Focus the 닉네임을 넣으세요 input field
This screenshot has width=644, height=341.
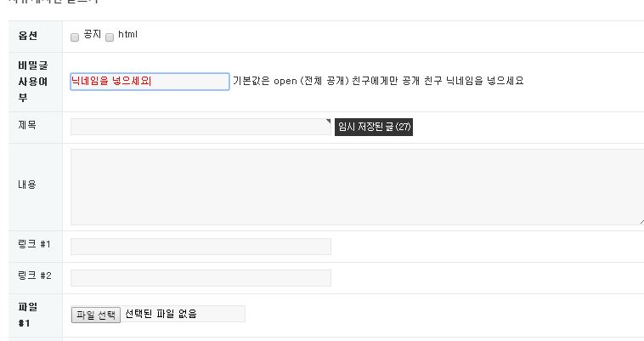pos(150,82)
